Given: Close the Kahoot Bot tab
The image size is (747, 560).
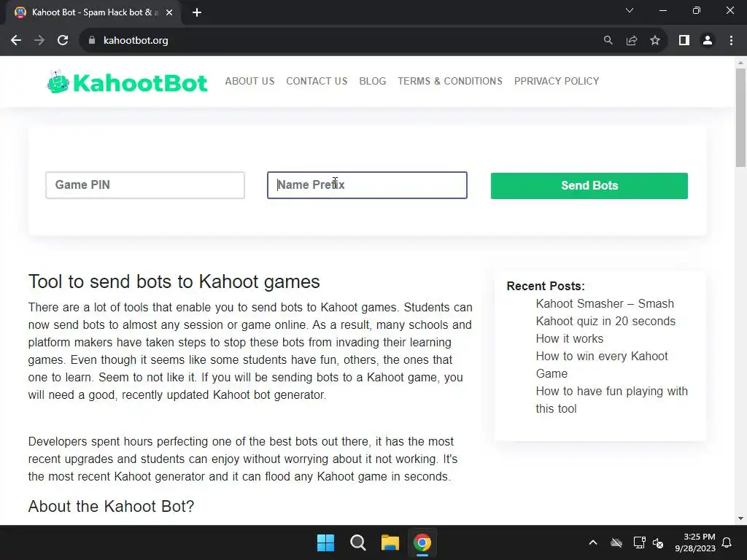Looking at the screenshot, I should (169, 12).
